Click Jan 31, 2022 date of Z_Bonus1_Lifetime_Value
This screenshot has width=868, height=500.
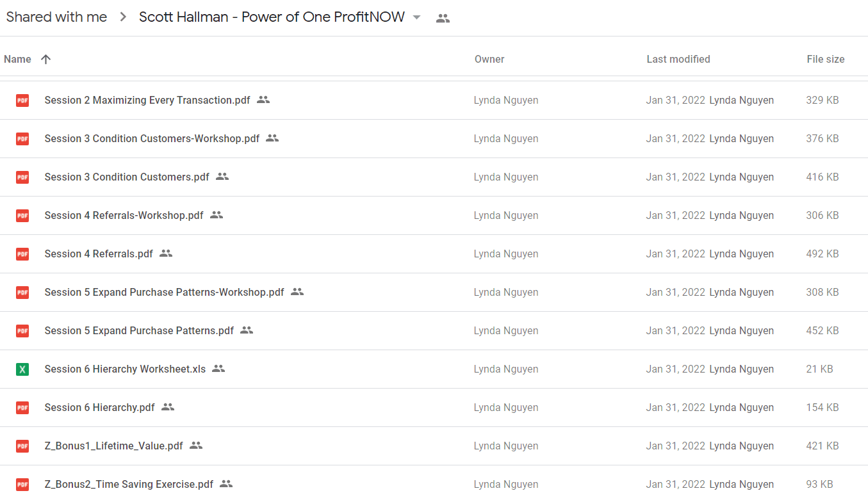pyautogui.click(x=676, y=446)
